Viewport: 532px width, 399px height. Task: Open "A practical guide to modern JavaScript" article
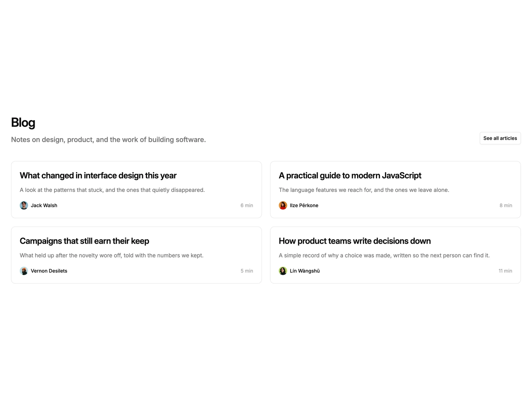[350, 176]
